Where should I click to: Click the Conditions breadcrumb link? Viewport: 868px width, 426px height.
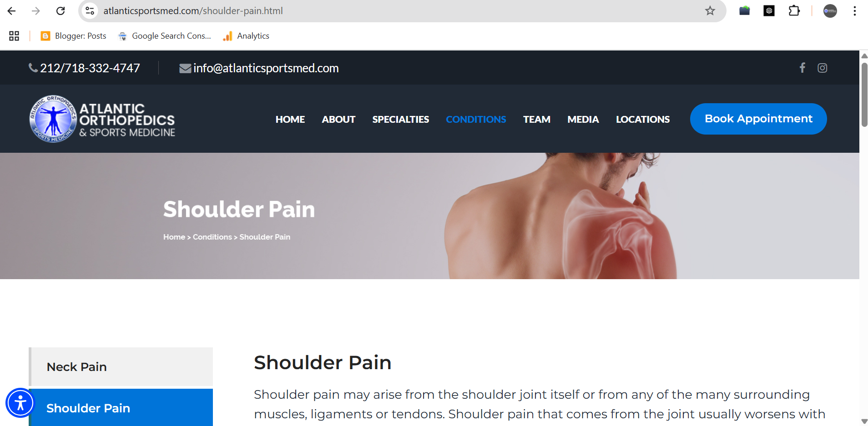coord(212,237)
